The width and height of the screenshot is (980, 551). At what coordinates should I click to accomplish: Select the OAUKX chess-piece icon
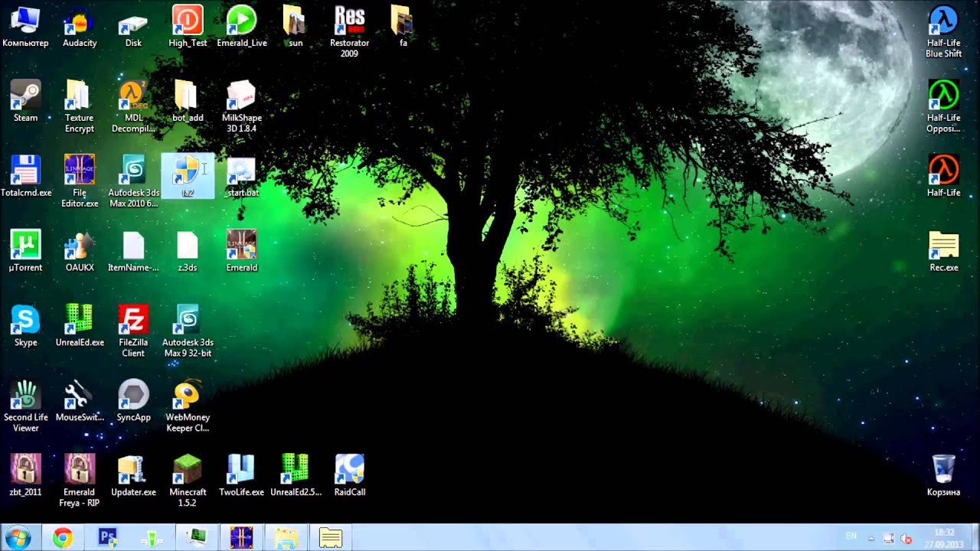[80, 251]
